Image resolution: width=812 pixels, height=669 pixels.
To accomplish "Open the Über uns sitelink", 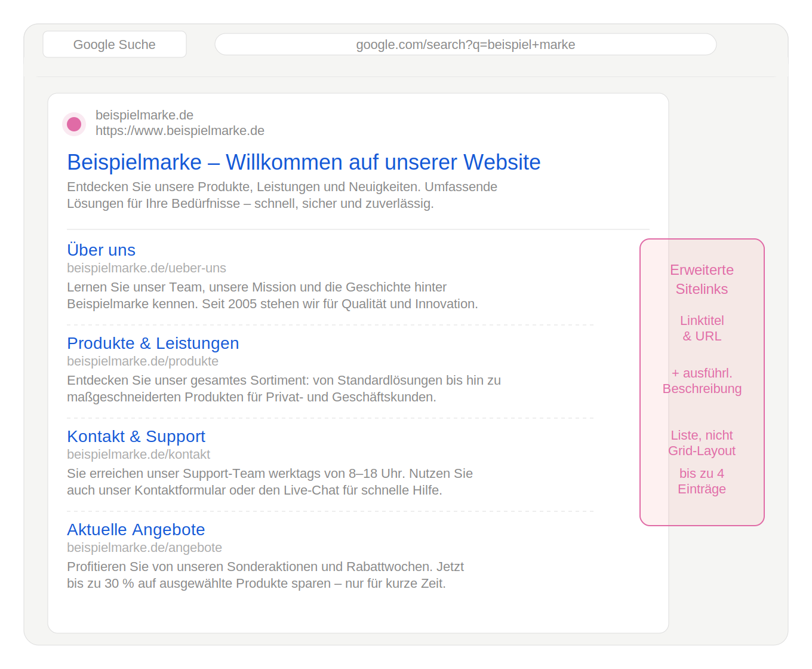I will (x=101, y=250).
